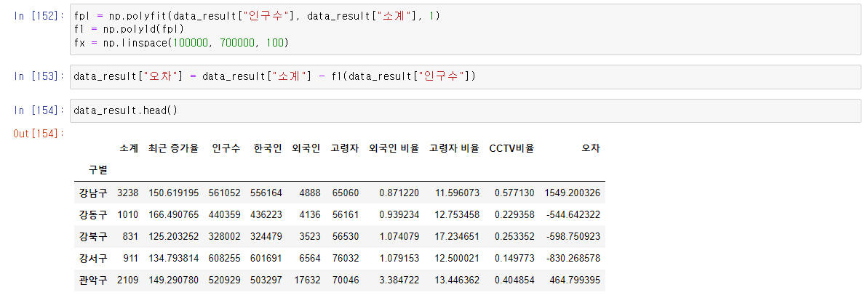Viewport: 868px width, 295px height.
Task: Click the 오차 column header
Action: pyautogui.click(x=590, y=149)
